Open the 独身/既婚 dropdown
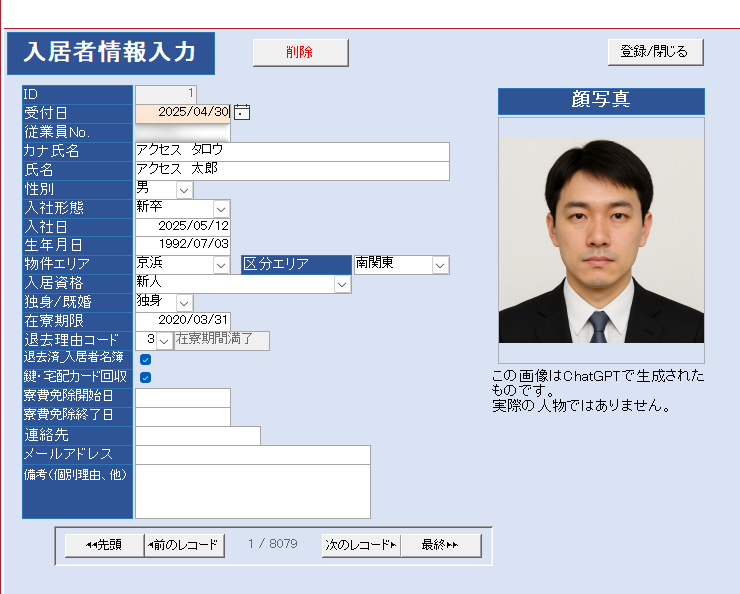The image size is (740, 594). click(x=184, y=303)
